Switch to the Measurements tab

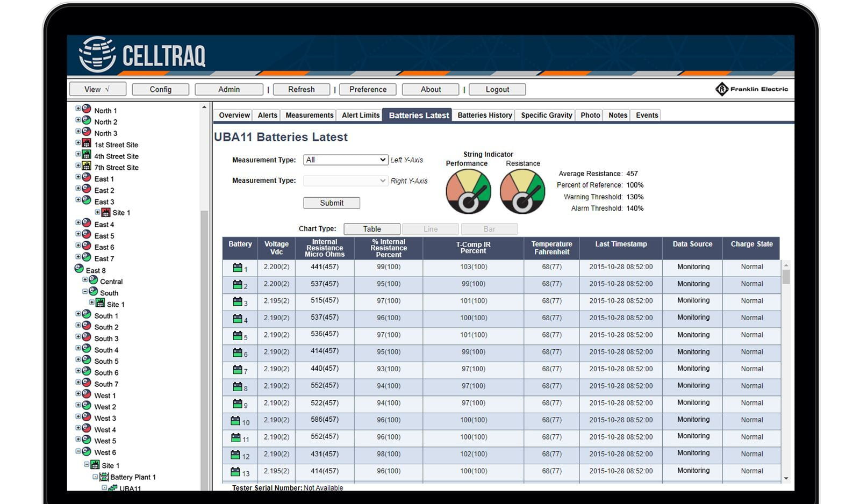(310, 115)
